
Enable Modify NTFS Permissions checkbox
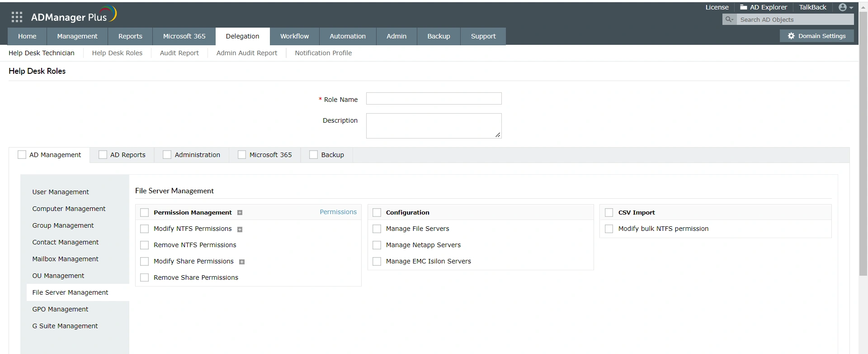145,229
